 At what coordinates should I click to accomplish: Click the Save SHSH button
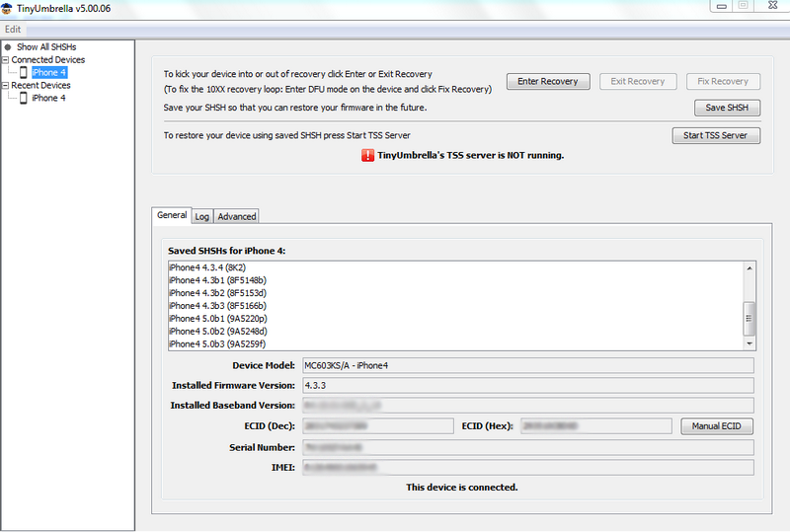(x=727, y=108)
